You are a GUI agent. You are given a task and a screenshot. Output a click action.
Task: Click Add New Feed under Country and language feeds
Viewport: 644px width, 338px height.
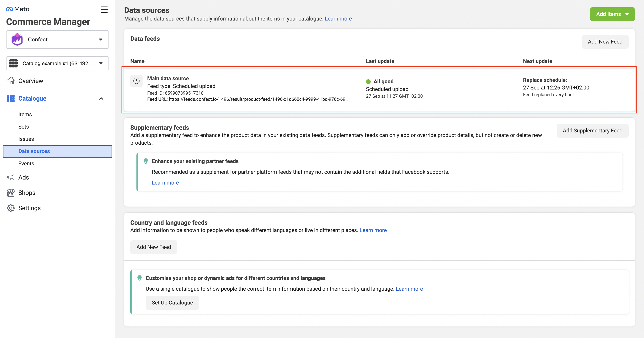tap(154, 247)
